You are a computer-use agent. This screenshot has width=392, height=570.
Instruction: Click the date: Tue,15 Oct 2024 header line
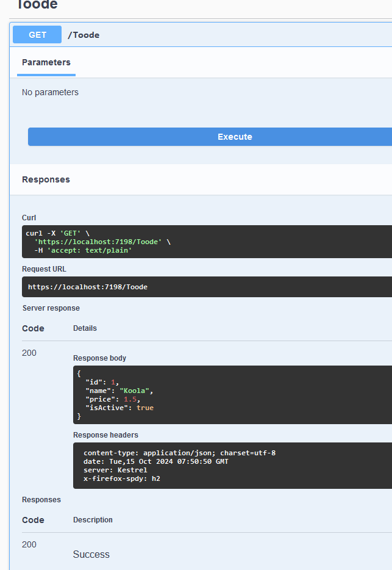pos(156,461)
